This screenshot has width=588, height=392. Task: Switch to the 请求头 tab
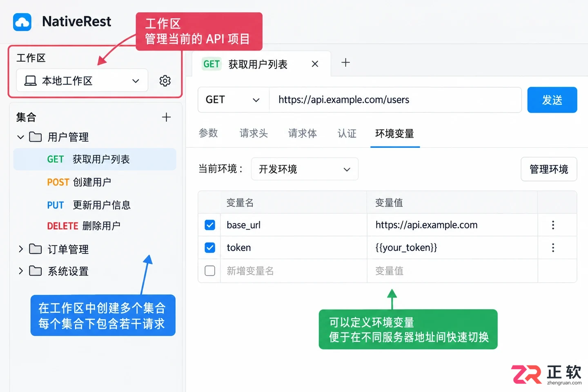click(254, 133)
